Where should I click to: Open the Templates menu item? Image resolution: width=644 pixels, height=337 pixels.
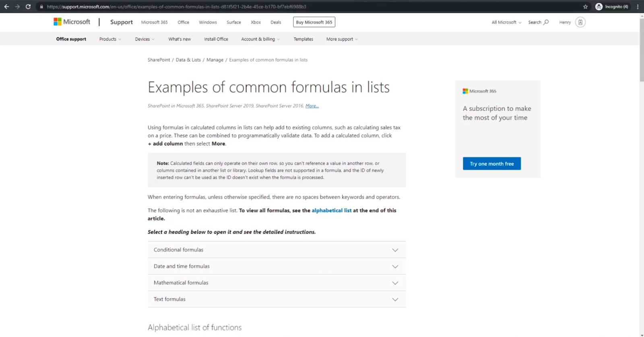point(303,39)
